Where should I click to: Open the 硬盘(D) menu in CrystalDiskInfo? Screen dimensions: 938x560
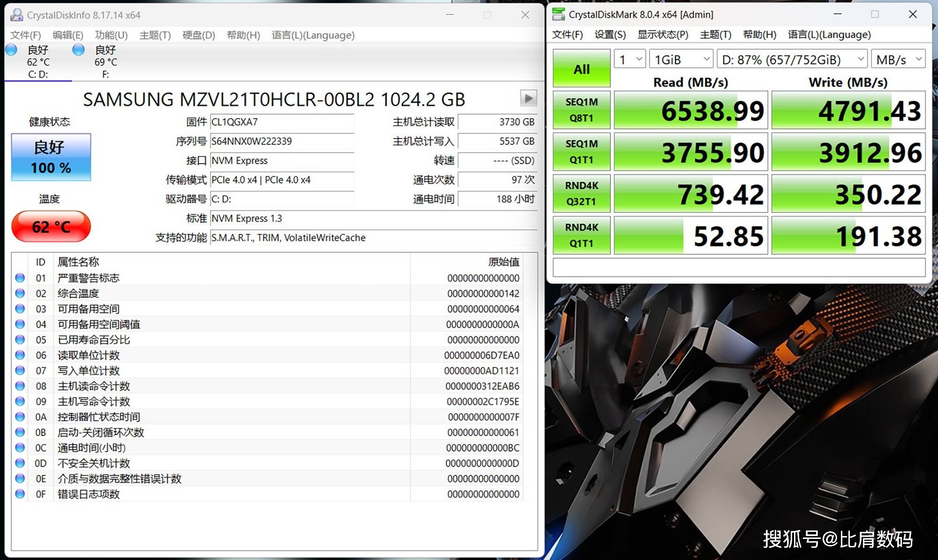[x=198, y=35]
